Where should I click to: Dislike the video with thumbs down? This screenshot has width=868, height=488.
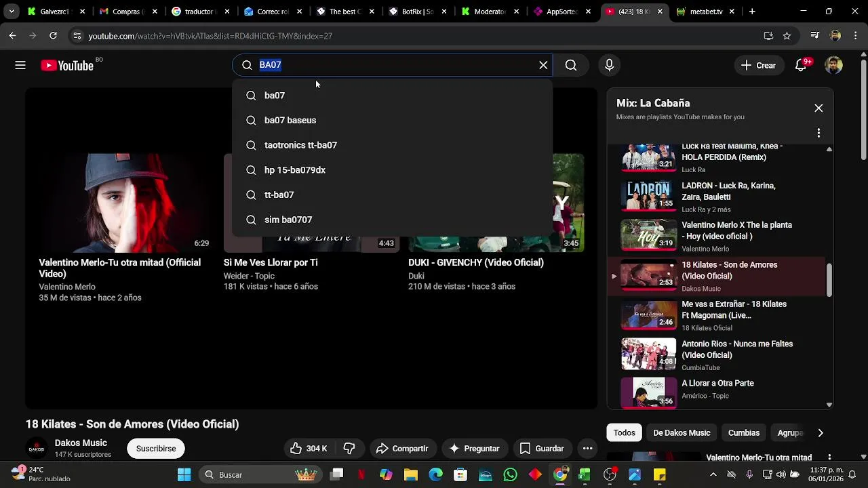(x=349, y=449)
